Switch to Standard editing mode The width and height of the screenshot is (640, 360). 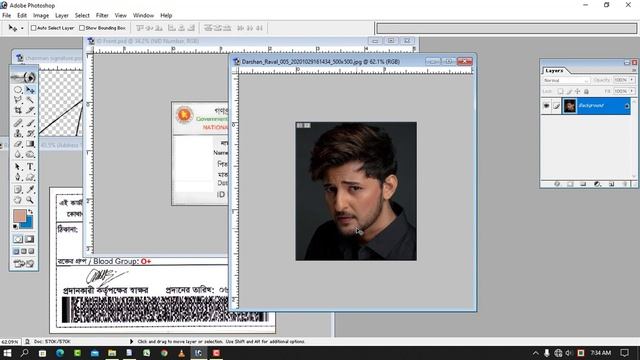click(x=18, y=239)
